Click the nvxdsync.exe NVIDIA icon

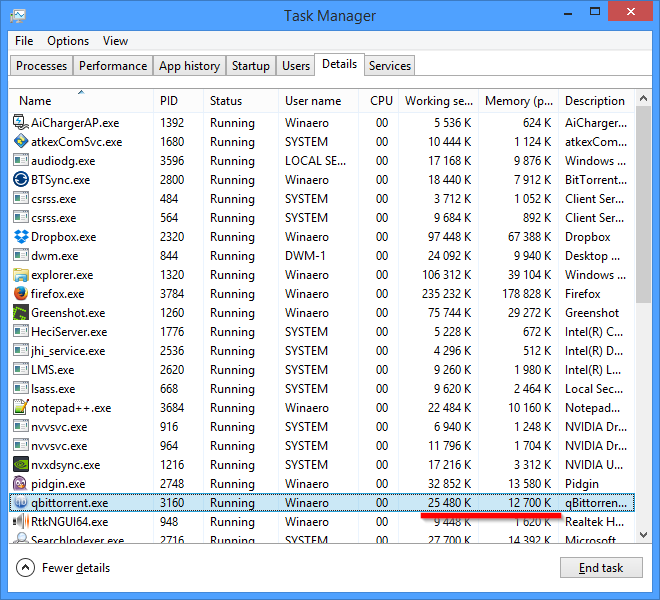(x=21, y=464)
